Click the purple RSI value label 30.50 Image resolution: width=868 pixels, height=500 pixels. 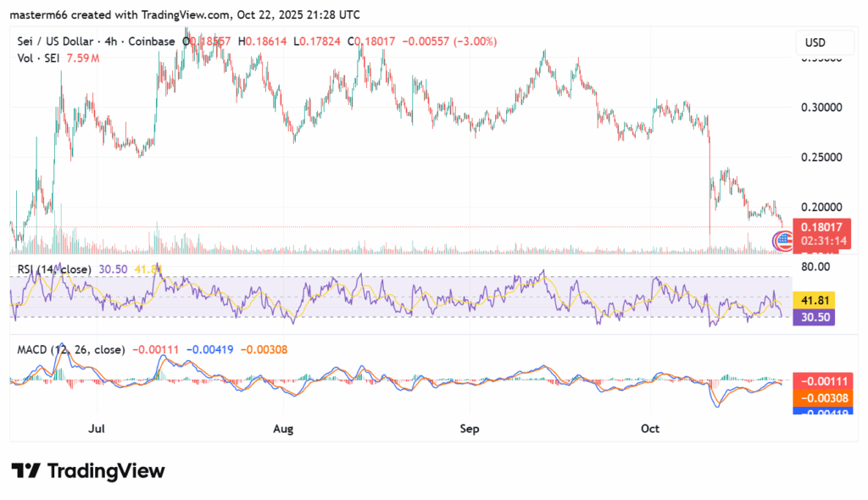814,316
